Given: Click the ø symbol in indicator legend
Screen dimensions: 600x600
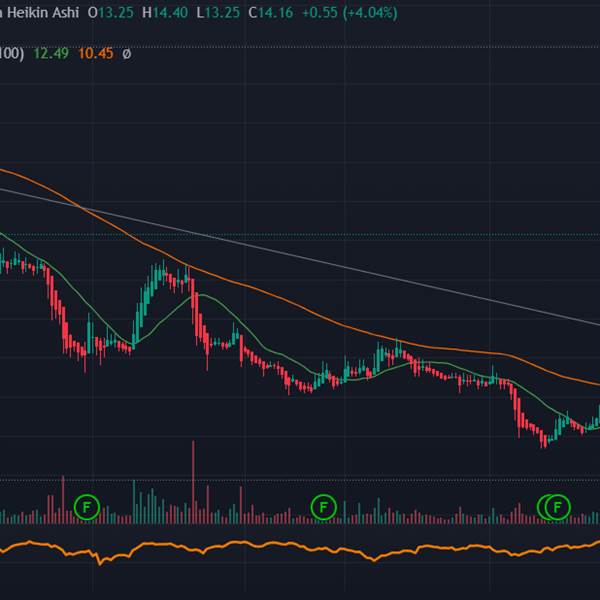Looking at the screenshot, I should tap(127, 53).
